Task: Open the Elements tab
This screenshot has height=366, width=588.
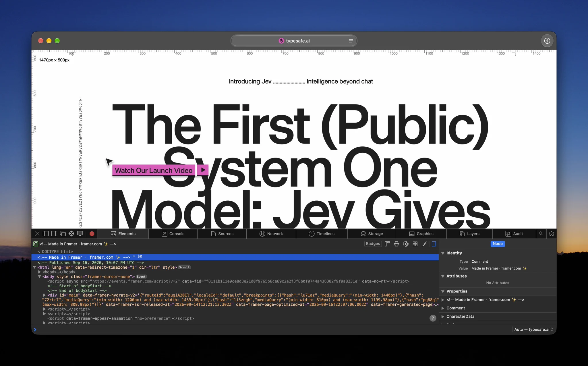Action: (x=123, y=234)
